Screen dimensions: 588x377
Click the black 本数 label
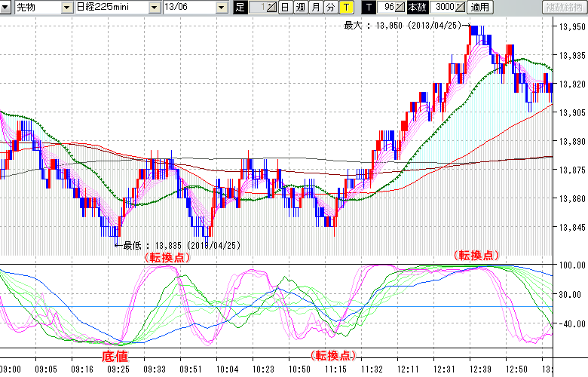pyautogui.click(x=416, y=8)
